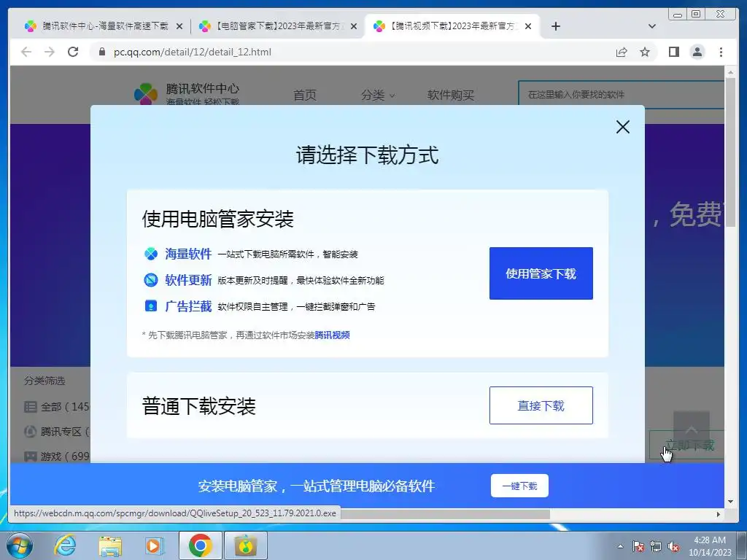The height and width of the screenshot is (560, 747).
Task: Open 软件购买 navigation item
Action: point(451,96)
